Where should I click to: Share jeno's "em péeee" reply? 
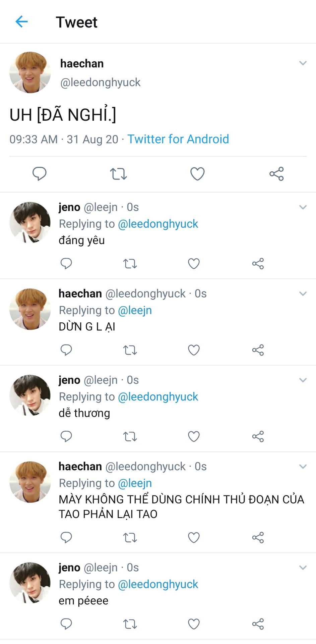point(258,624)
